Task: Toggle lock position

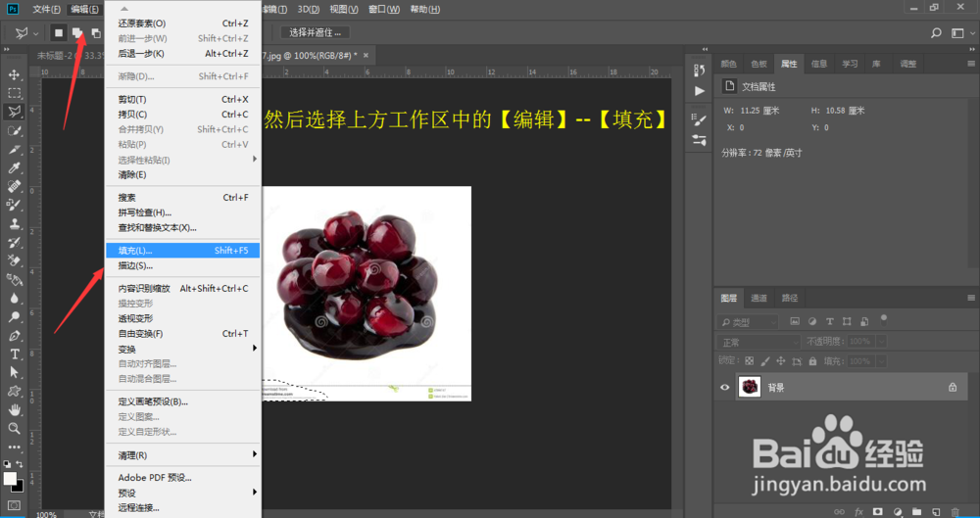Action: point(781,361)
